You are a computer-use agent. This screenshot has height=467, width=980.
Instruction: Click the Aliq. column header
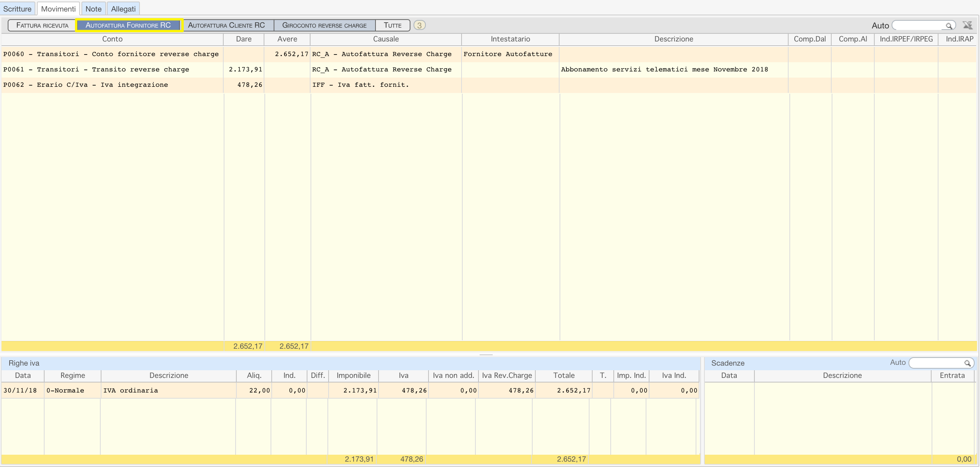(x=254, y=376)
